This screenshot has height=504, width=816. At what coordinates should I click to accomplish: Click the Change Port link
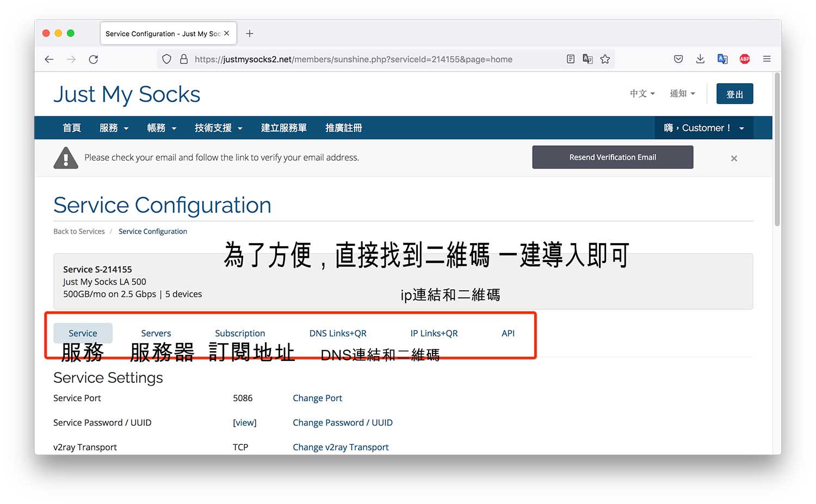point(317,398)
